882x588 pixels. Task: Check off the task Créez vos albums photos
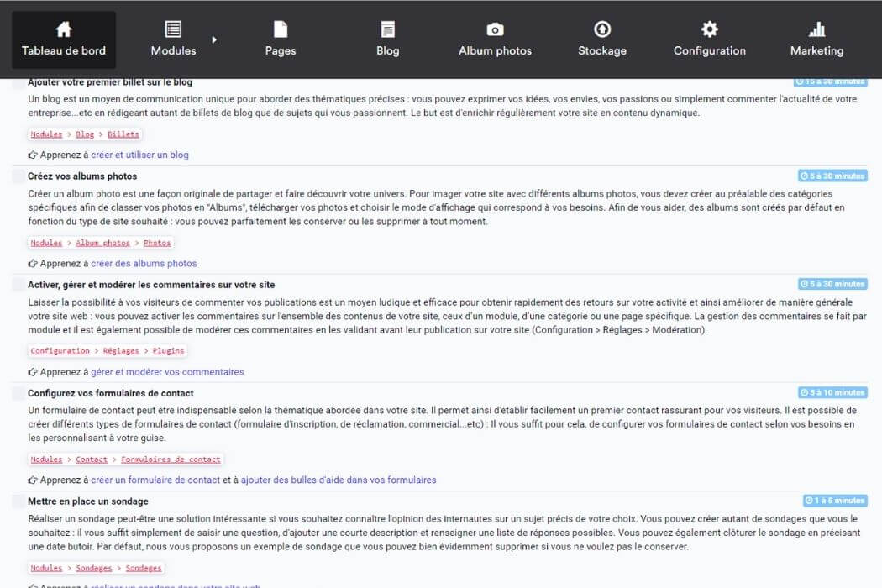[x=18, y=175]
